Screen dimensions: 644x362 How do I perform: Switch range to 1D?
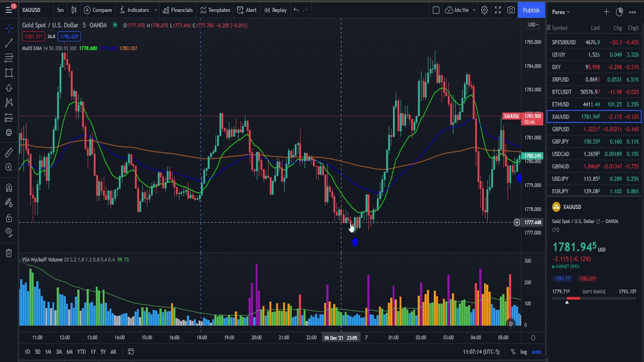point(28,352)
